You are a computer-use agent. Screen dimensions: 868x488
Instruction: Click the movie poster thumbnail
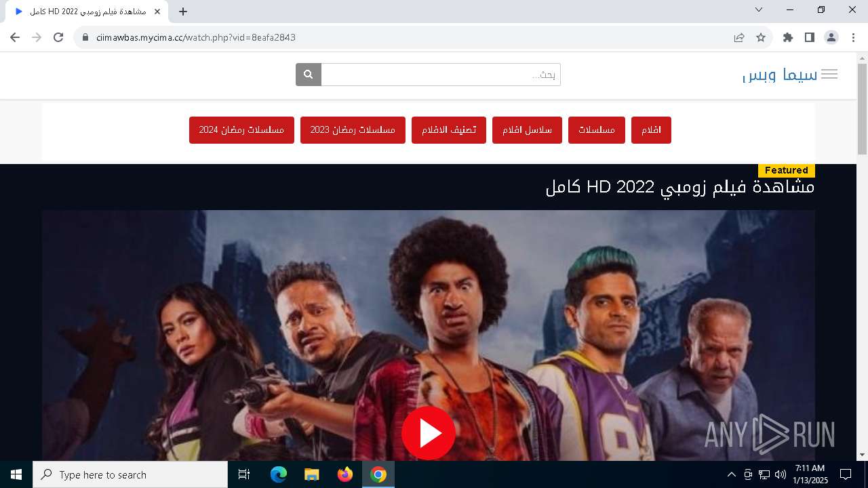(x=429, y=335)
